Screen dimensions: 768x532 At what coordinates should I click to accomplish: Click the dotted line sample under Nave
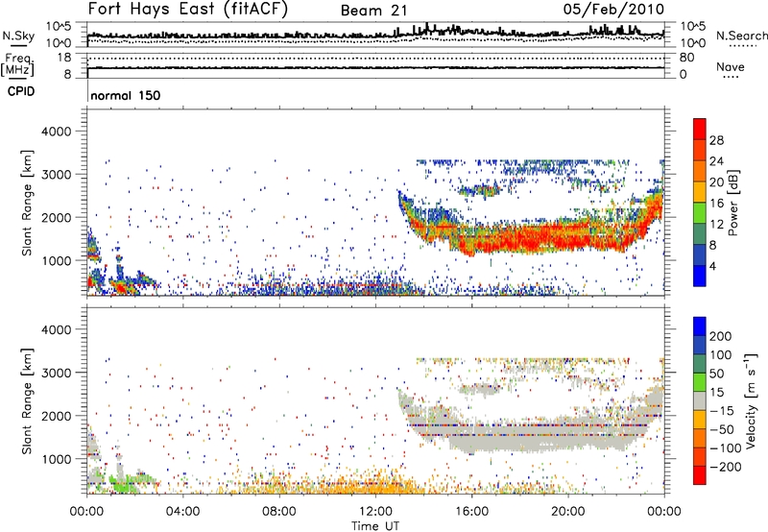731,78
